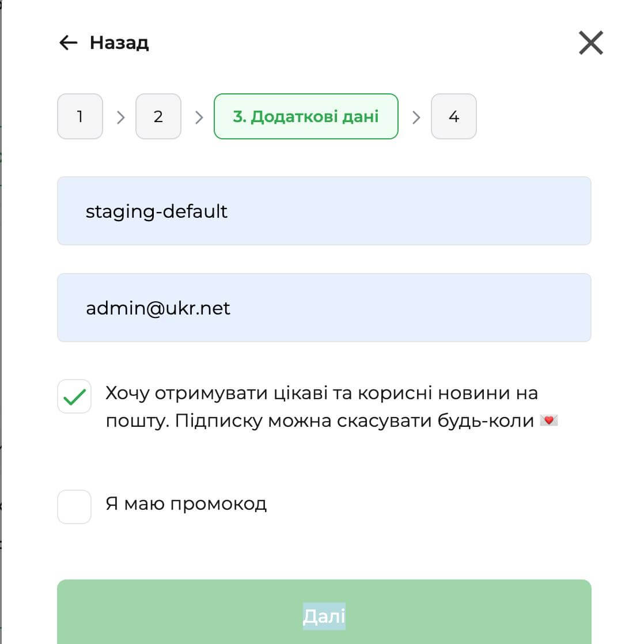Click the chevron before step 4
This screenshot has height=644, width=644.
416,118
